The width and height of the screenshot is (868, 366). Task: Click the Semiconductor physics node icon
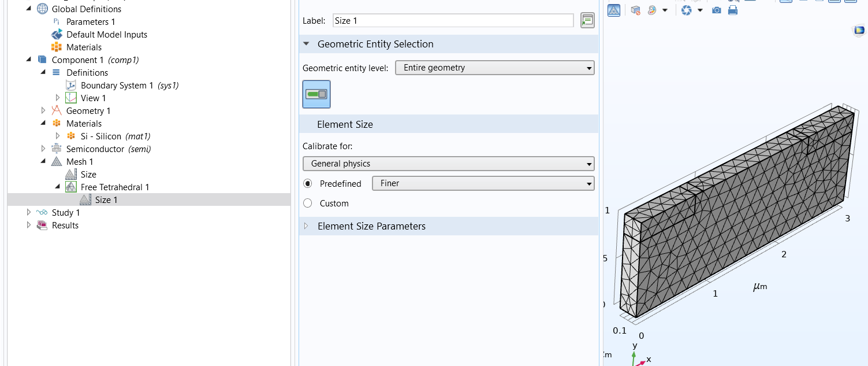point(56,149)
